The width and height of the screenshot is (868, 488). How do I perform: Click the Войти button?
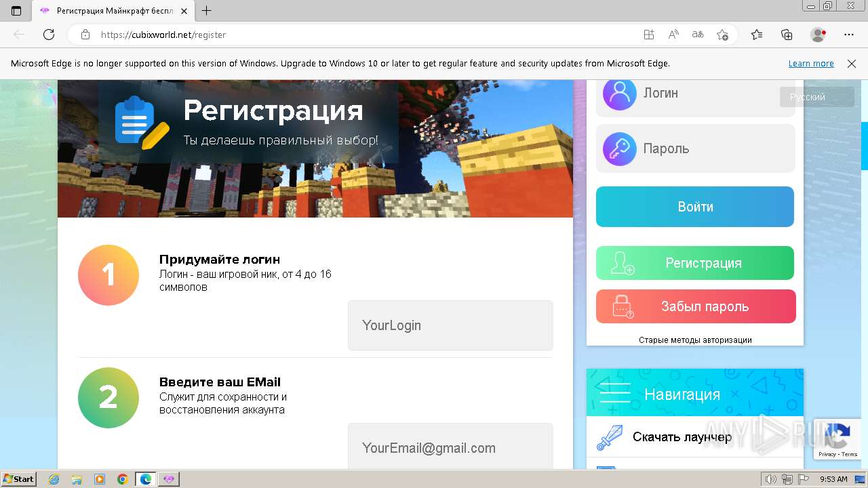coord(695,207)
